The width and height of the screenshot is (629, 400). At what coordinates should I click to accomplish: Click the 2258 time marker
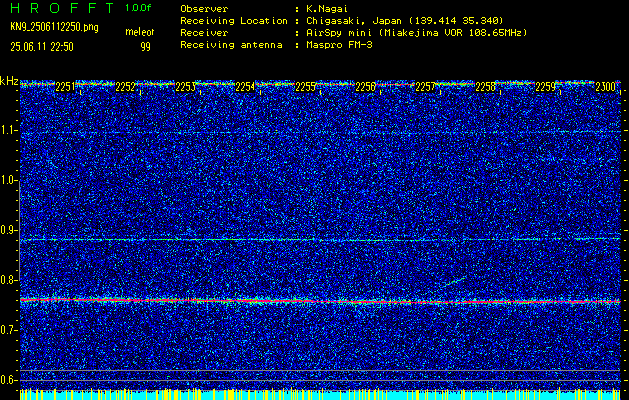point(485,87)
